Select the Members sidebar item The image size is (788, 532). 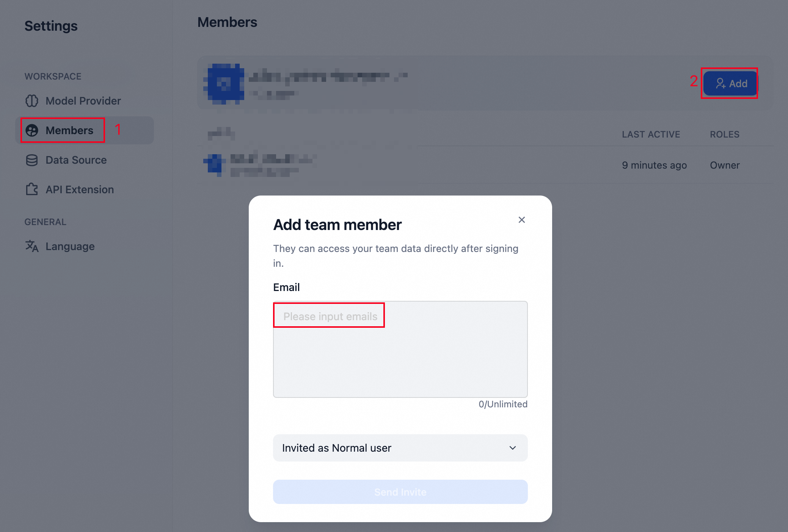click(69, 130)
